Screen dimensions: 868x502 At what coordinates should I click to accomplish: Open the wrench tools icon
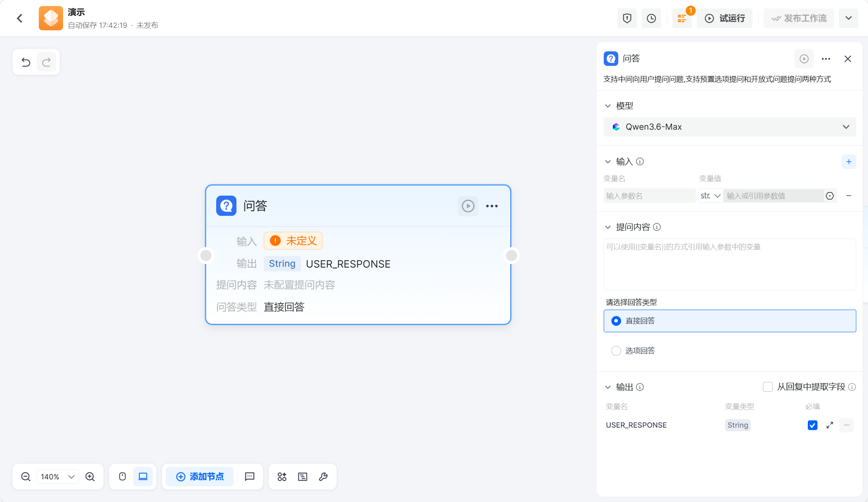pyautogui.click(x=323, y=477)
